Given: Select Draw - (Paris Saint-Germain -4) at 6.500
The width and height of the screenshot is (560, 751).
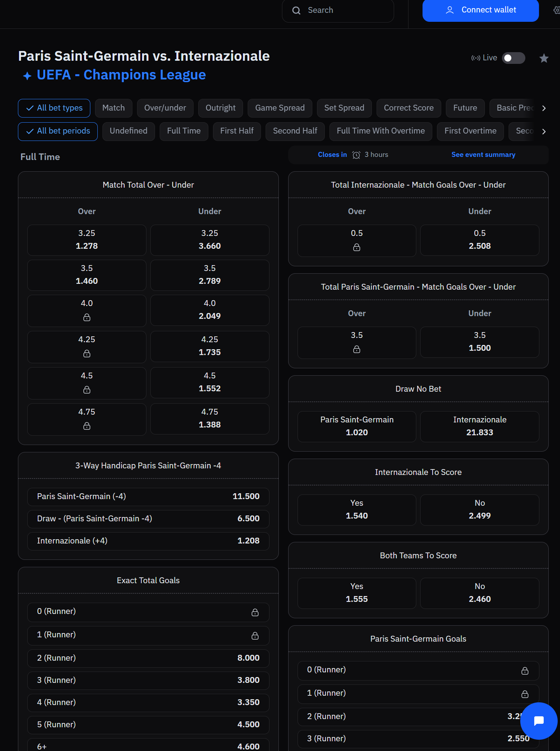Looking at the screenshot, I should click(x=148, y=519).
